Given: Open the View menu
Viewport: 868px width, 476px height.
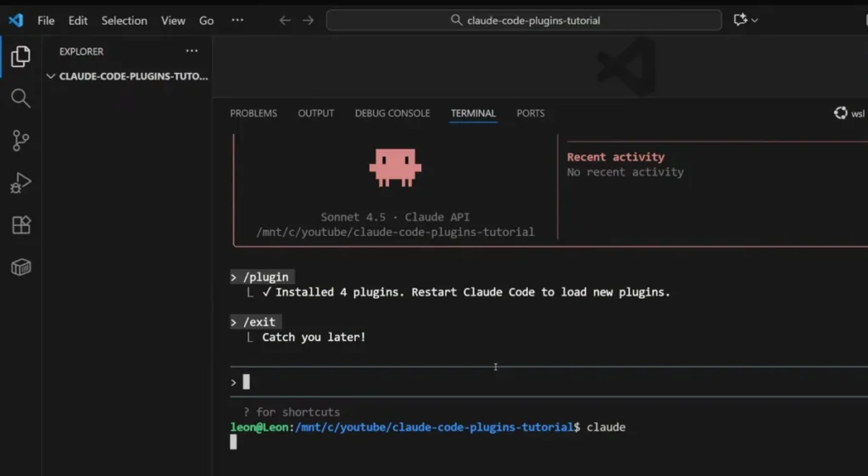Looking at the screenshot, I should click(173, 20).
